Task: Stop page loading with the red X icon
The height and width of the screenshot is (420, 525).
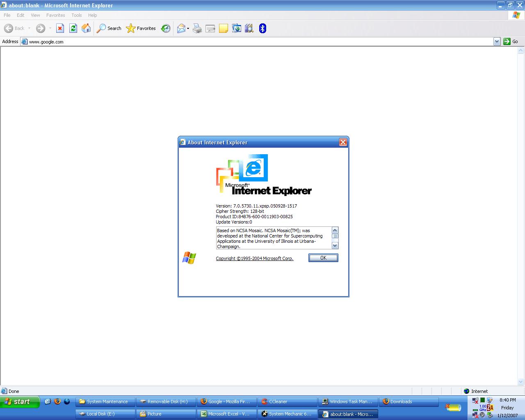Action: pos(60,28)
